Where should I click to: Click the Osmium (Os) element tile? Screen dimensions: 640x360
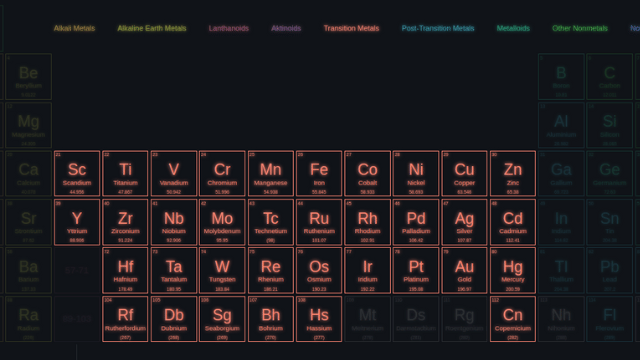pos(319,270)
